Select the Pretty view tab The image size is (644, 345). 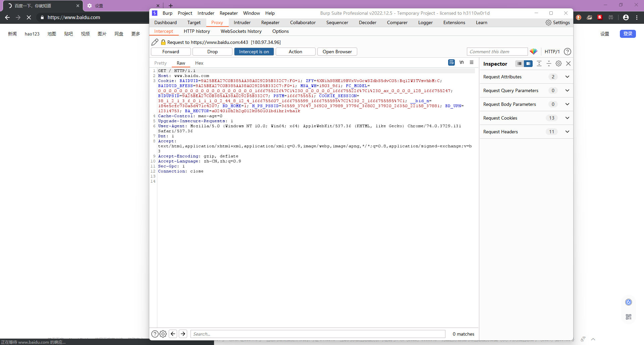[160, 63]
